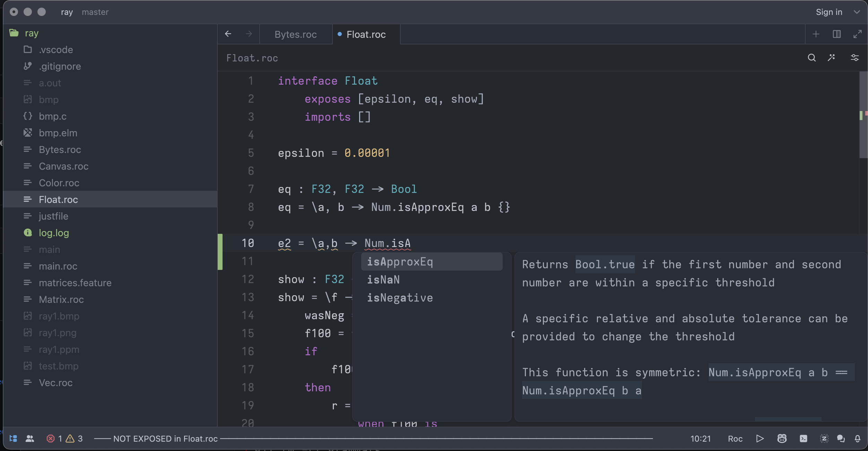Open Matrix.roc in the file tree

tap(110, 299)
